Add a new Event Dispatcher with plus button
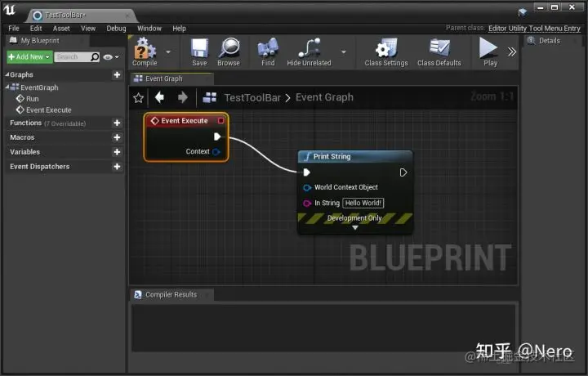The width and height of the screenshot is (588, 376). (x=117, y=167)
